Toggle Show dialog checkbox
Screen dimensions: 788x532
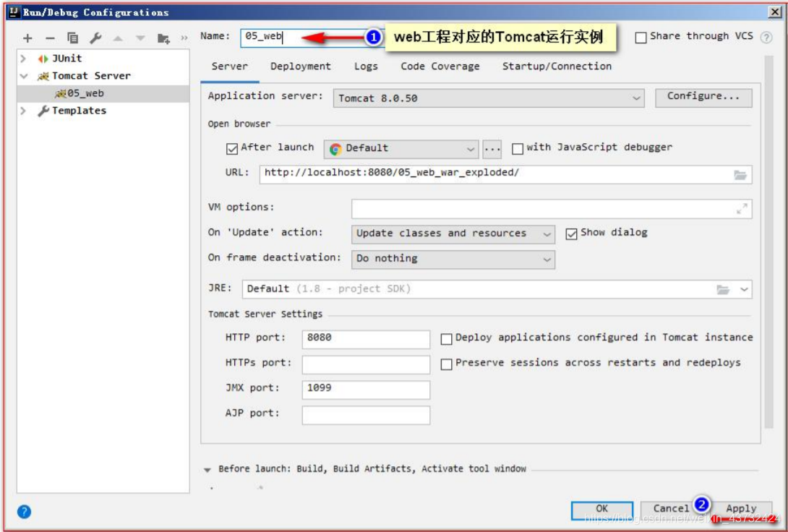coord(571,234)
